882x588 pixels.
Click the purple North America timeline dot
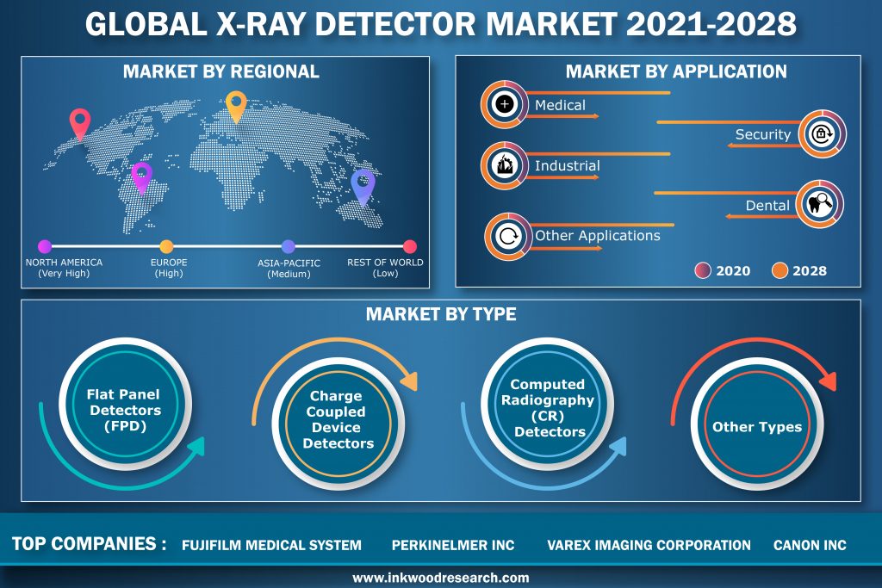(45, 246)
